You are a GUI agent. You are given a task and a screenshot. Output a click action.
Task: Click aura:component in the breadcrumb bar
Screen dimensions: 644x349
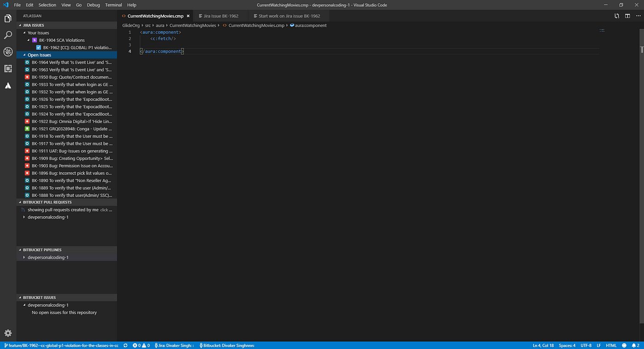pyautogui.click(x=311, y=25)
